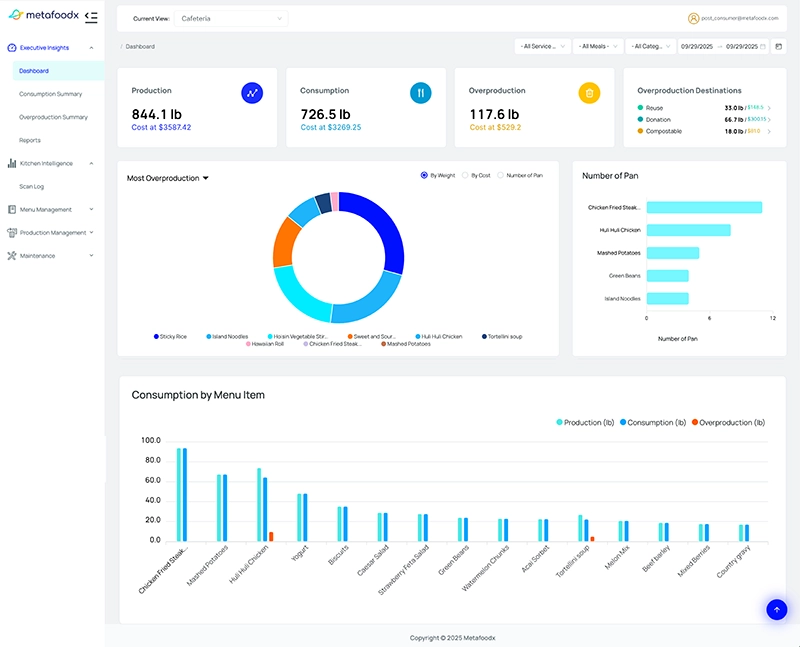
Task: Click the Mashed Potatoes pan bar
Action: tap(672, 253)
